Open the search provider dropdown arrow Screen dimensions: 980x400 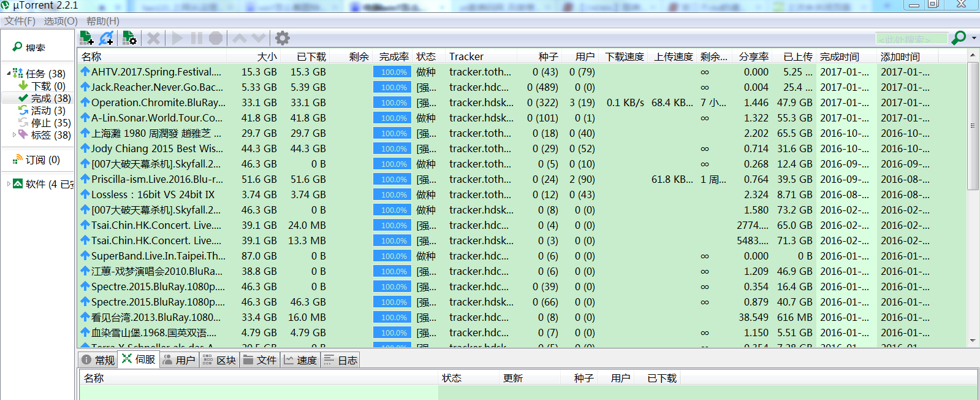[x=974, y=38]
